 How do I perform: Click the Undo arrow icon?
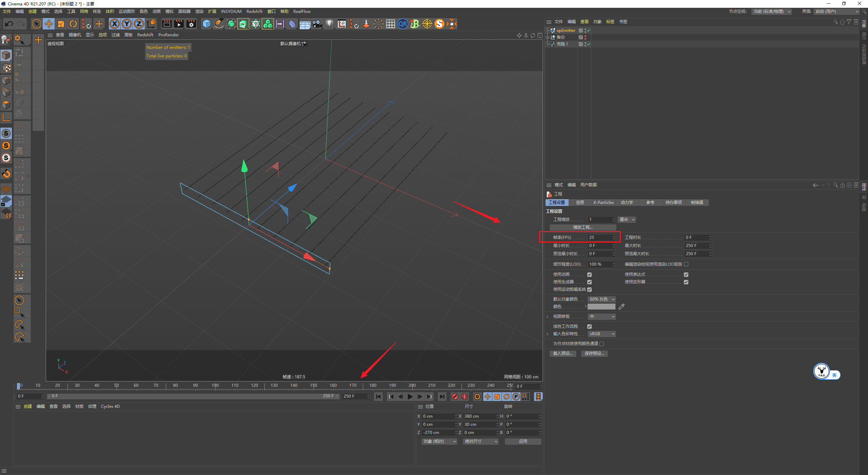point(9,24)
